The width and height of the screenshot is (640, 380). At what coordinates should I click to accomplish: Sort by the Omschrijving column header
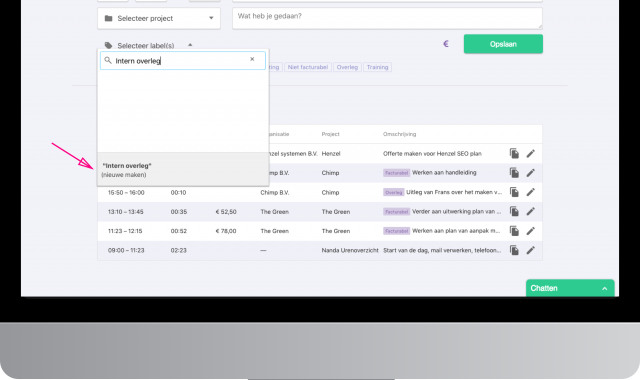[399, 134]
